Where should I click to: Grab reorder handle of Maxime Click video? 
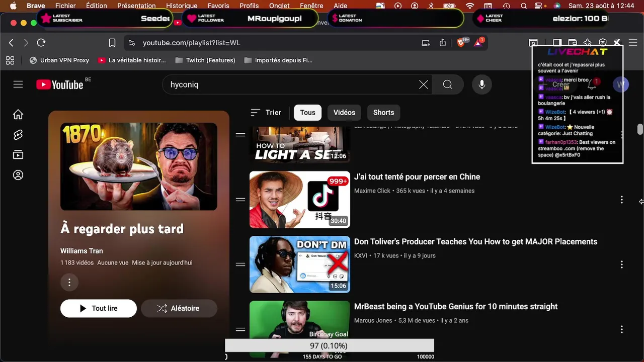coord(240,200)
